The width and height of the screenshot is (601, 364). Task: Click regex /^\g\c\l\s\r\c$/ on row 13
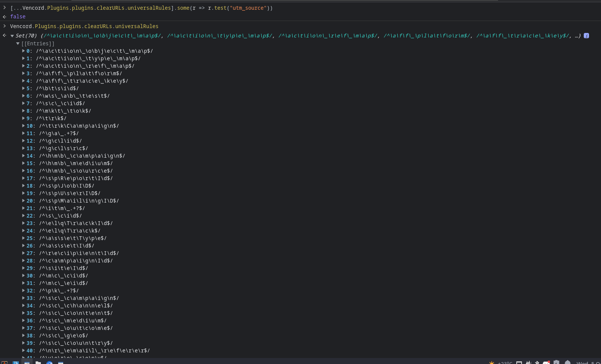click(x=64, y=148)
